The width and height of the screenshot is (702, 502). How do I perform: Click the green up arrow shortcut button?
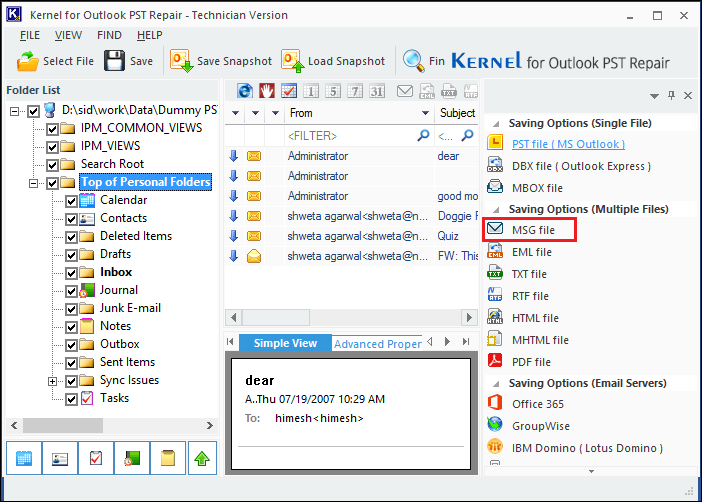[202, 458]
